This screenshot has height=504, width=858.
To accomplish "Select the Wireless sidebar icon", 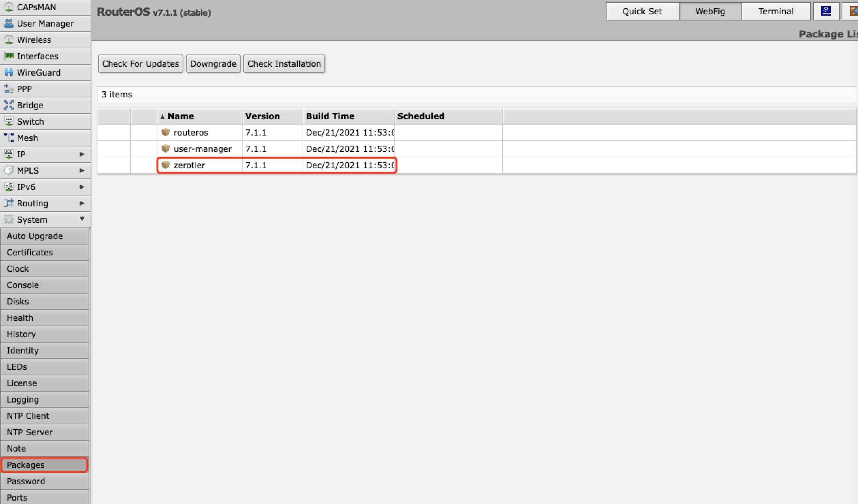I will 9,40.
